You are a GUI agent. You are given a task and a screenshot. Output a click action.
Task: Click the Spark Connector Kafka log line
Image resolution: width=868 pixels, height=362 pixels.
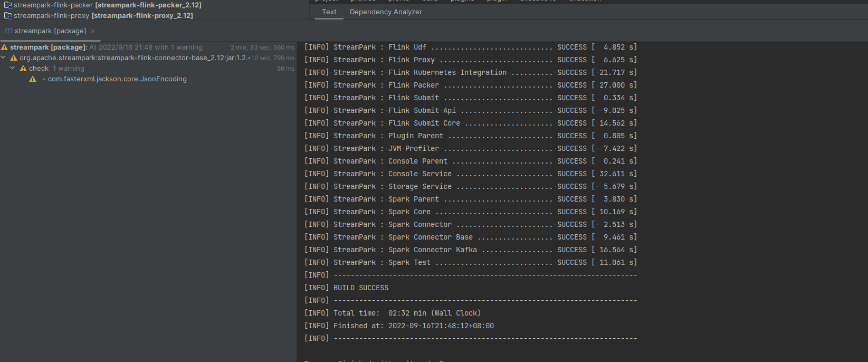click(x=471, y=250)
